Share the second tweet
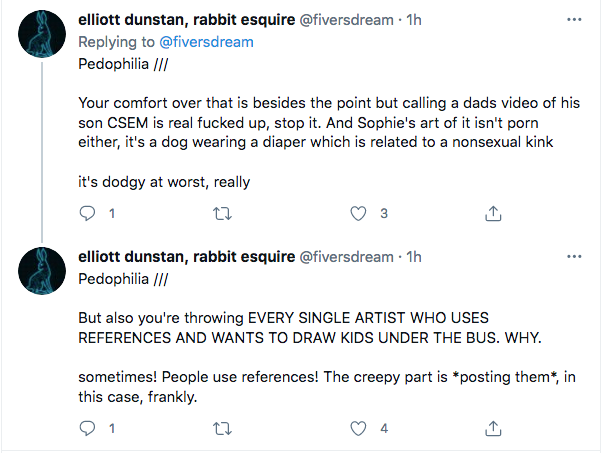 [493, 428]
